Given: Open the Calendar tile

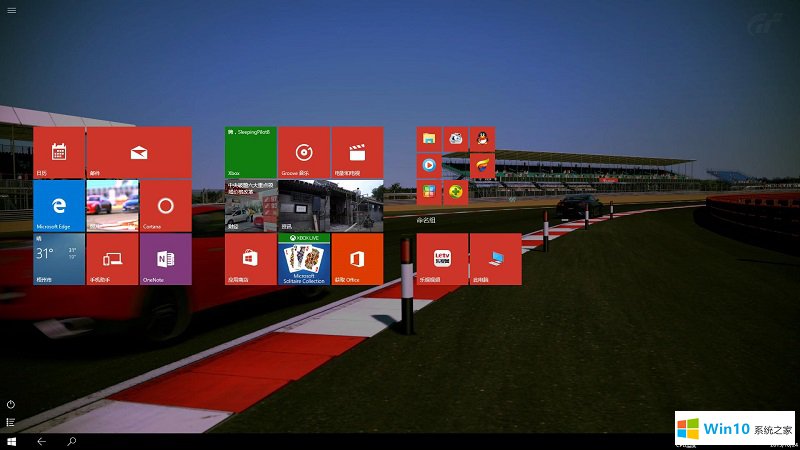Looking at the screenshot, I should click(x=59, y=152).
